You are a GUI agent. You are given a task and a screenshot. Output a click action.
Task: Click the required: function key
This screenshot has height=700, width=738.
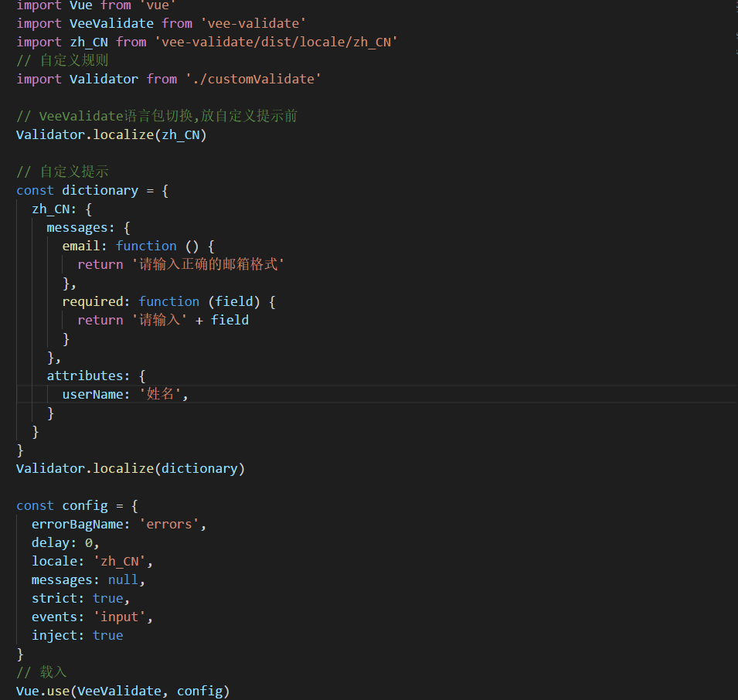click(96, 301)
